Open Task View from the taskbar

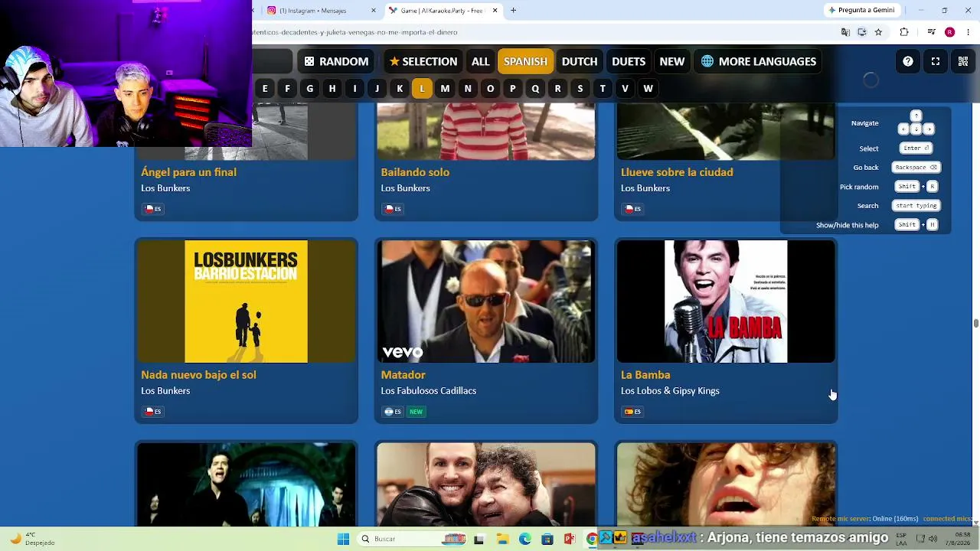[x=479, y=539]
